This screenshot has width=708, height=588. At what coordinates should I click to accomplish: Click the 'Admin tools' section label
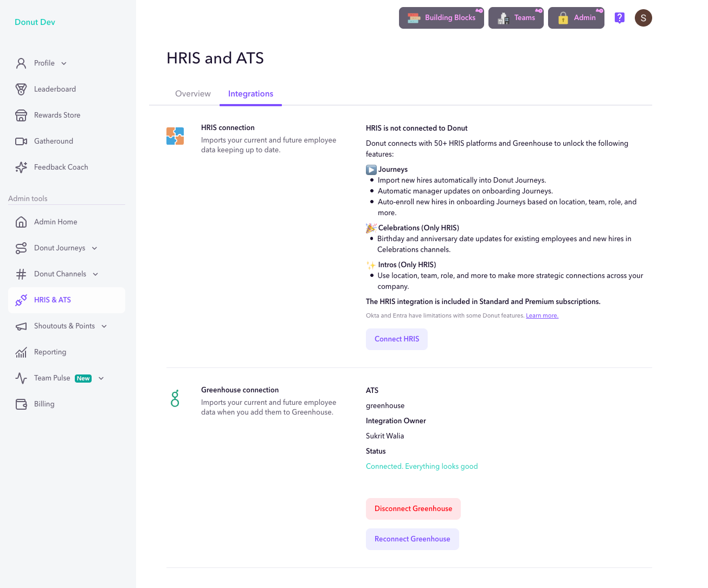point(28,199)
